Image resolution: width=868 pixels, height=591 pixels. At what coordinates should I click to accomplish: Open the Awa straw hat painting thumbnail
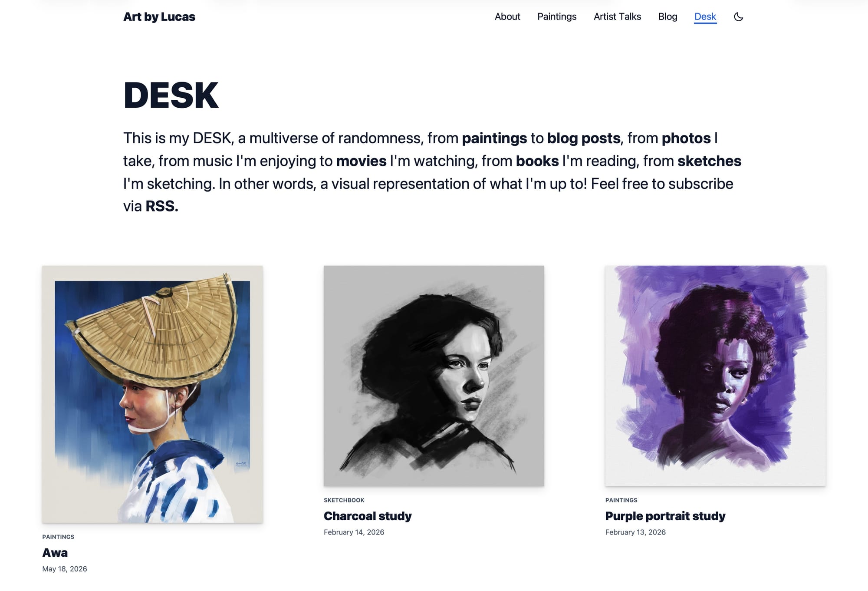tap(152, 394)
